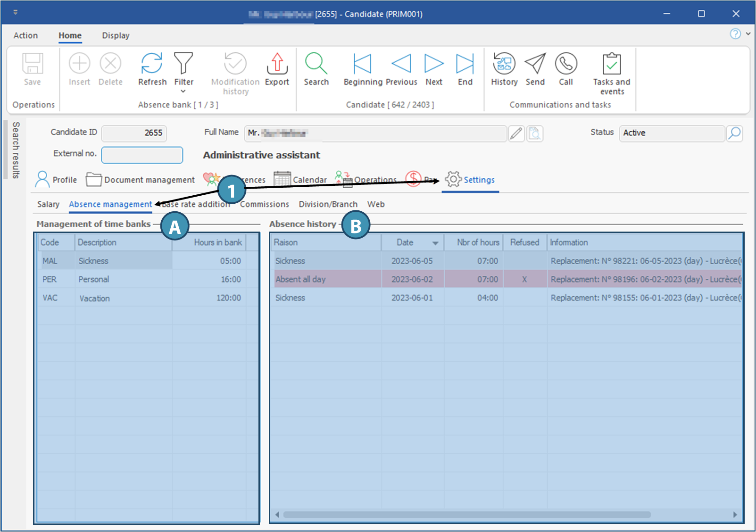Click the Date column sort arrow

tap(435, 243)
